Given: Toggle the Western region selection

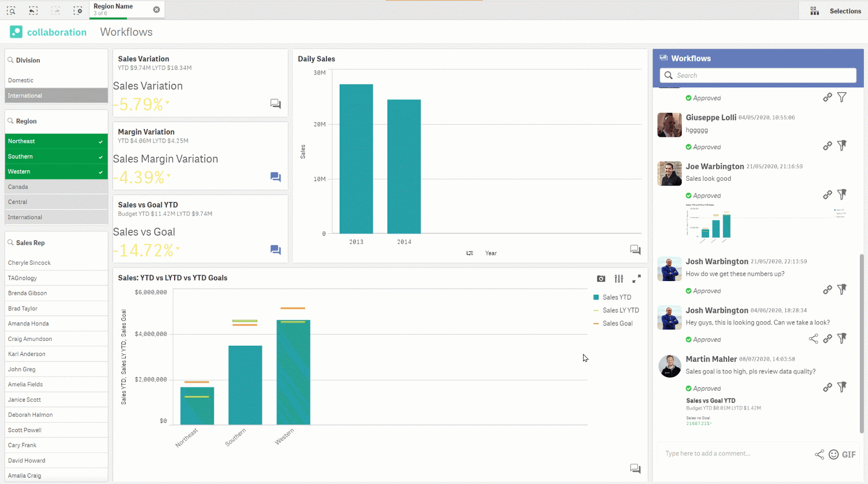Looking at the screenshot, I should [x=56, y=171].
